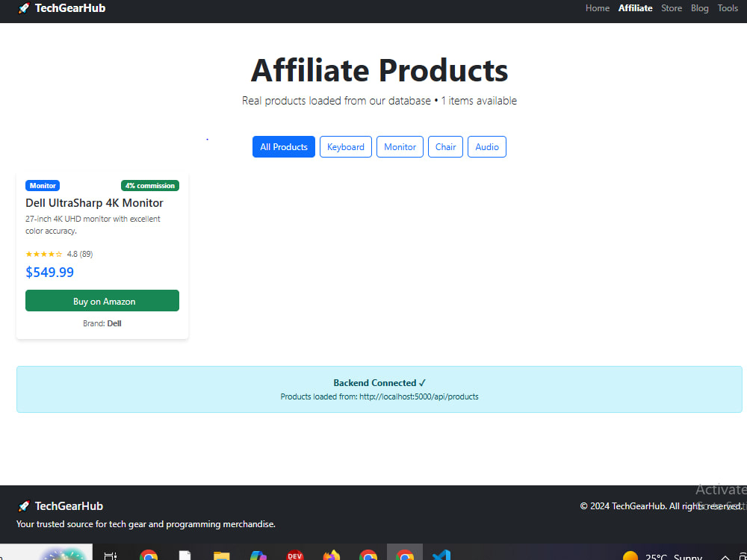Open the DEV app in taskbar
Image resolution: width=747 pixels, height=560 pixels.
click(x=295, y=556)
